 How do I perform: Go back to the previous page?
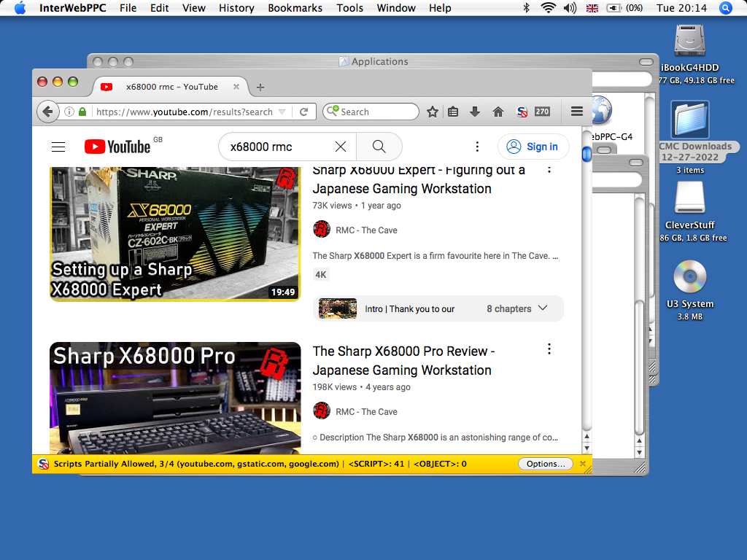(47, 112)
